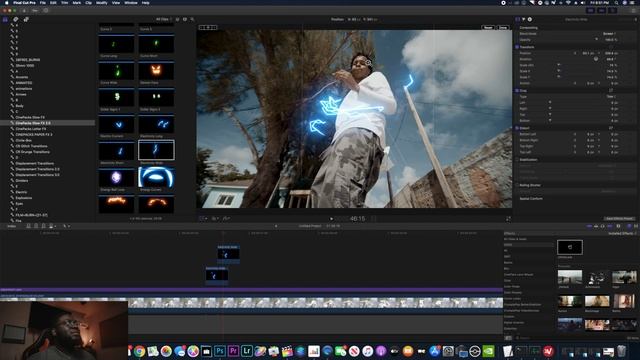The height and width of the screenshot is (360, 640).
Task: Open the Trash in the dock
Action: point(621,351)
